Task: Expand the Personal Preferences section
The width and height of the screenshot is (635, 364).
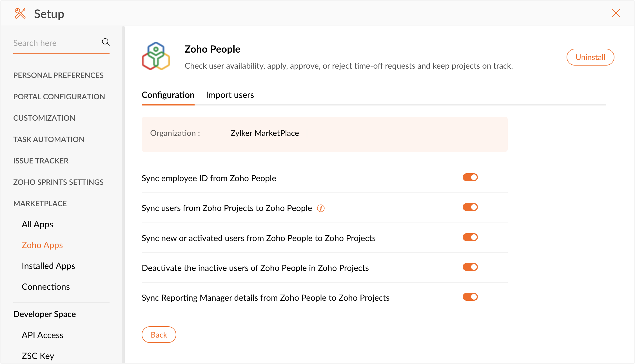Action: (x=58, y=75)
